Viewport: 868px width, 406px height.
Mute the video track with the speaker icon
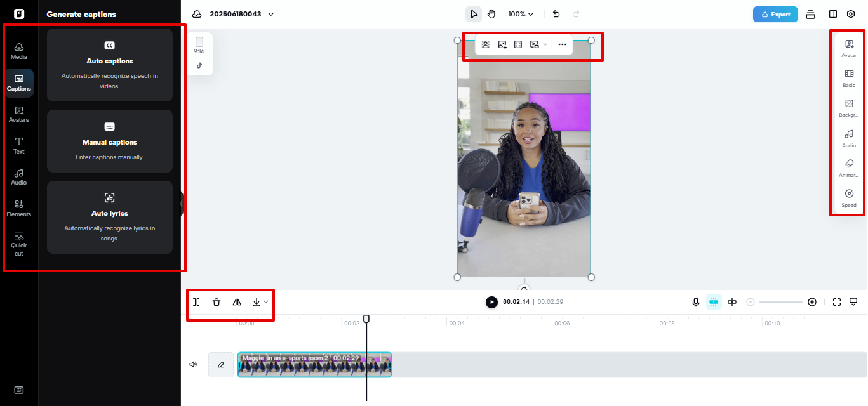click(194, 364)
